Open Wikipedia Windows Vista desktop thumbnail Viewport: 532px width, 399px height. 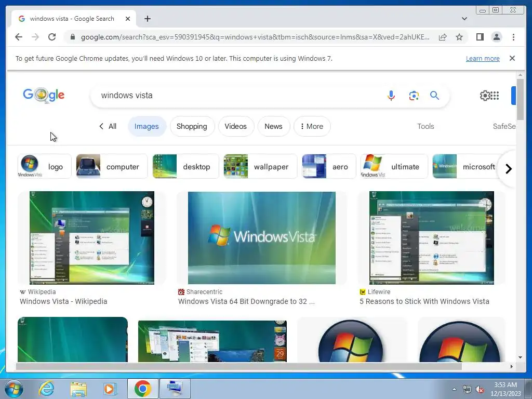click(92, 238)
